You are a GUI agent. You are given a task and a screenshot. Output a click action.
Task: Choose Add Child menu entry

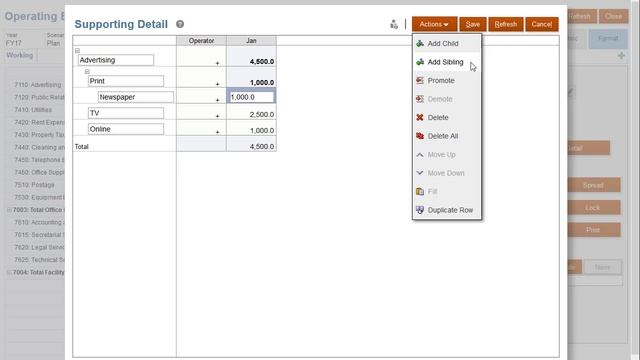pyautogui.click(x=447, y=43)
